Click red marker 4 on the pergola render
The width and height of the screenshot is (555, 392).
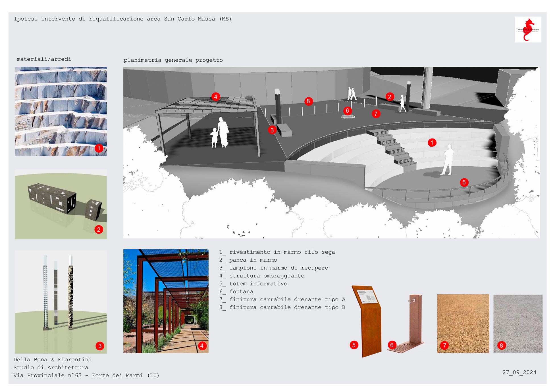pos(215,97)
